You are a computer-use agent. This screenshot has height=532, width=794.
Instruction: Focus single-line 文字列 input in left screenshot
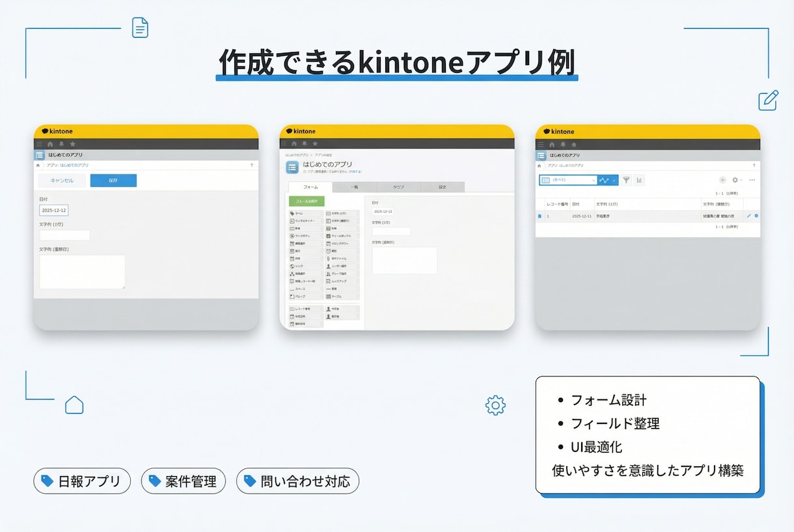(x=64, y=235)
